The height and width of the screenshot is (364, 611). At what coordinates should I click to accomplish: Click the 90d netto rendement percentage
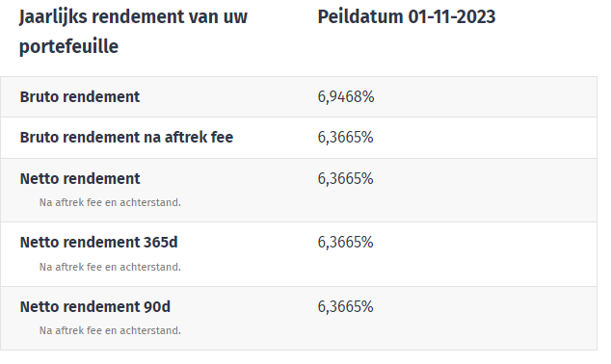coord(346,307)
